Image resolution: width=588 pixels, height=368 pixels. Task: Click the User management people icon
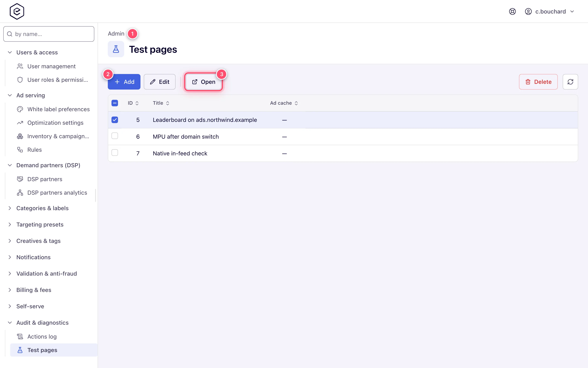point(20,66)
